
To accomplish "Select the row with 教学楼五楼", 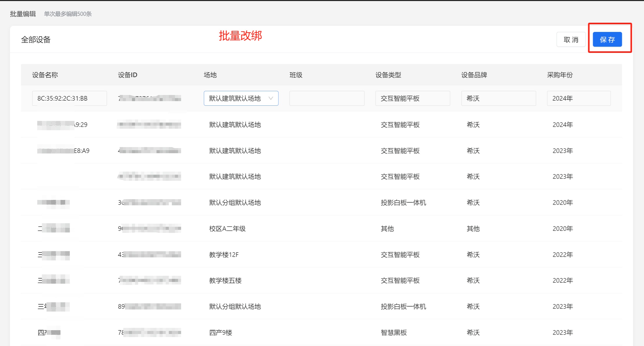I will 225,280.
